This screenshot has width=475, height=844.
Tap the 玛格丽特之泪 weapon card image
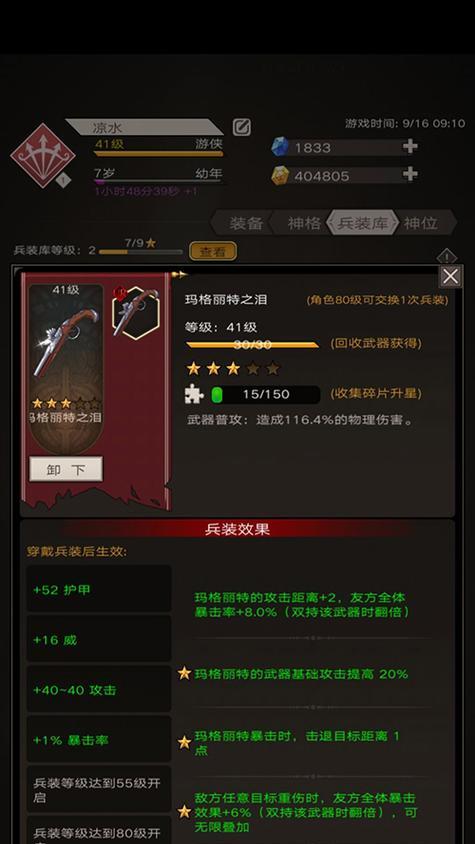tap(66, 370)
